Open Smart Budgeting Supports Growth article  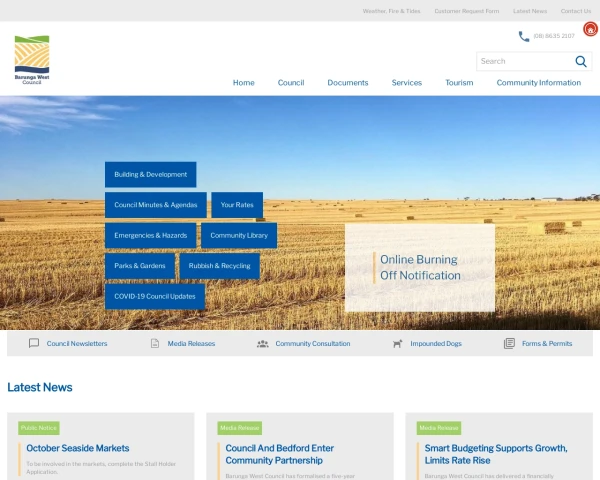[496, 454]
